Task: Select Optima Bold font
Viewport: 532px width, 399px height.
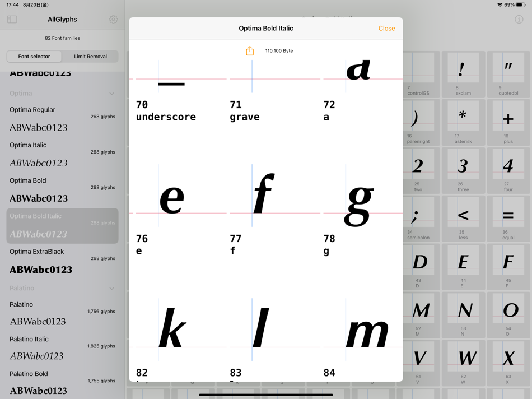Action: tap(62, 190)
